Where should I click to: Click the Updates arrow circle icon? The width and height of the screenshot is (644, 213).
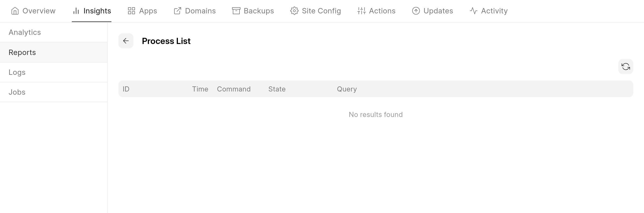pyautogui.click(x=416, y=11)
